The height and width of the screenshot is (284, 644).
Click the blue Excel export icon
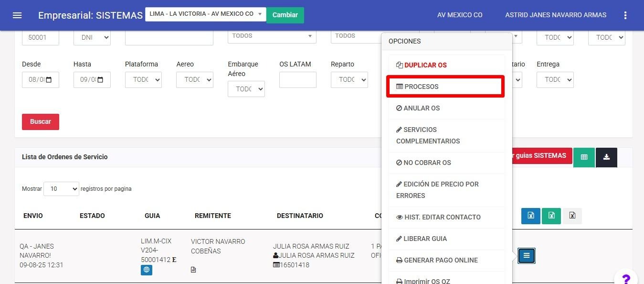click(530, 216)
